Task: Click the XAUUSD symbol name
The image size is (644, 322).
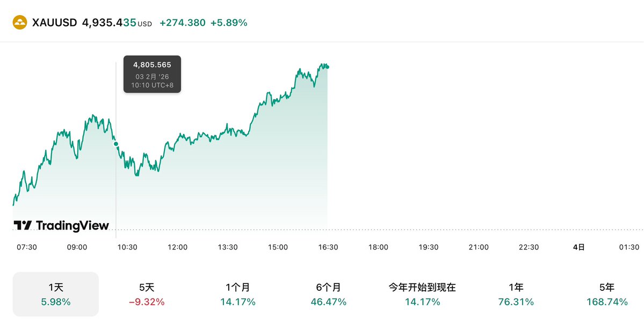Action: click(x=54, y=23)
